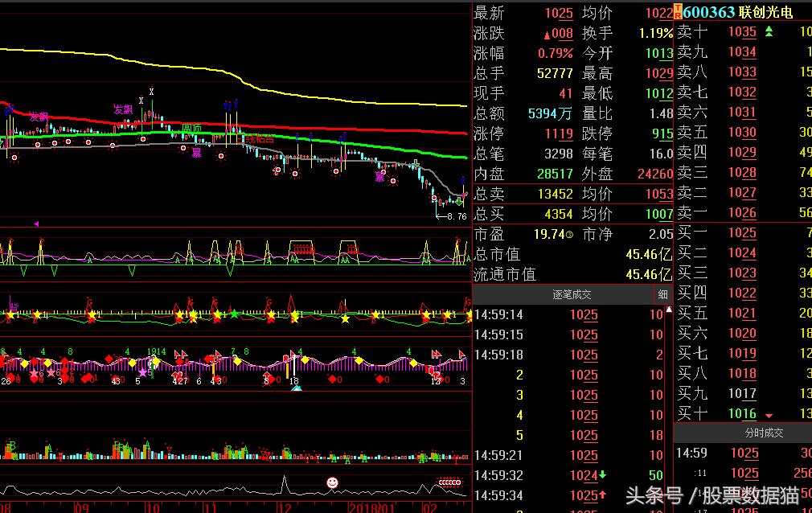Click the cyan triangle marker below the 18 label
This screenshot has width=812, height=513.
[x=297, y=388]
